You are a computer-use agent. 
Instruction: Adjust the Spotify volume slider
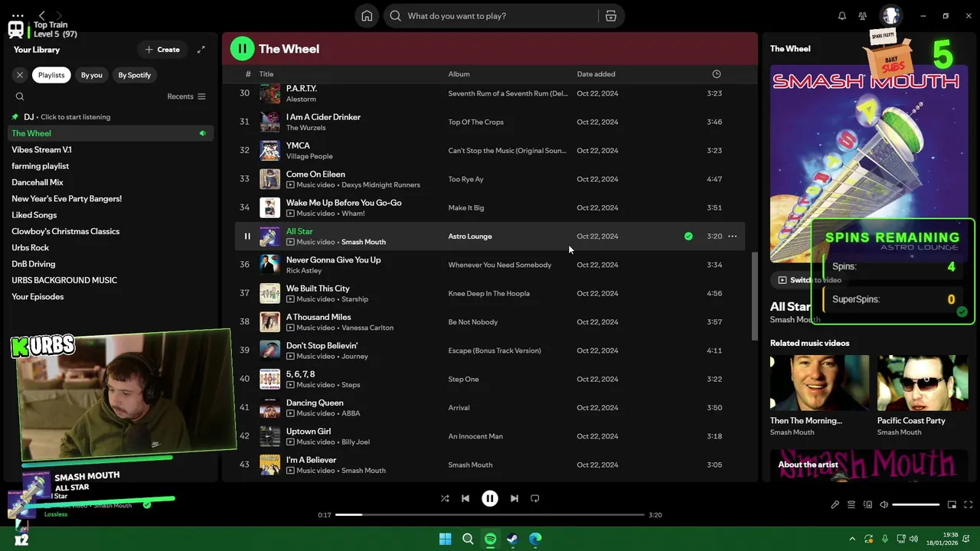point(916,505)
